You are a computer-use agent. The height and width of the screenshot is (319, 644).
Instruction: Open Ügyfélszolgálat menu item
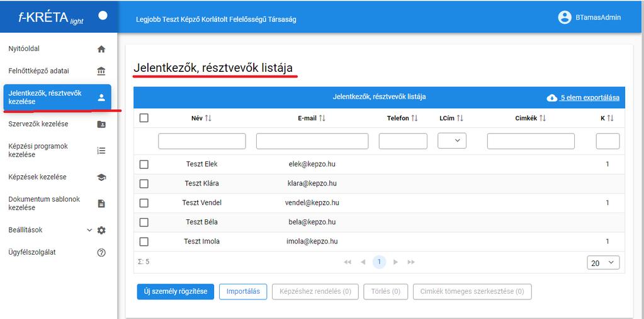coord(57,253)
